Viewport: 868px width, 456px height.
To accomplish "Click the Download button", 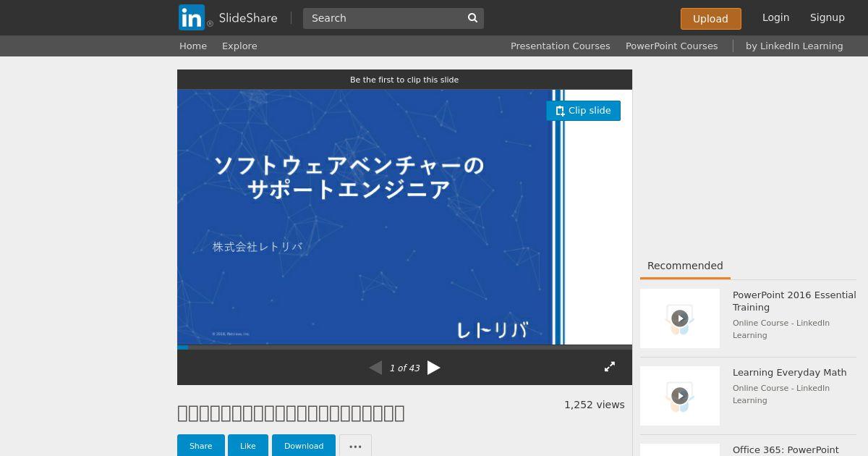I will [x=304, y=446].
